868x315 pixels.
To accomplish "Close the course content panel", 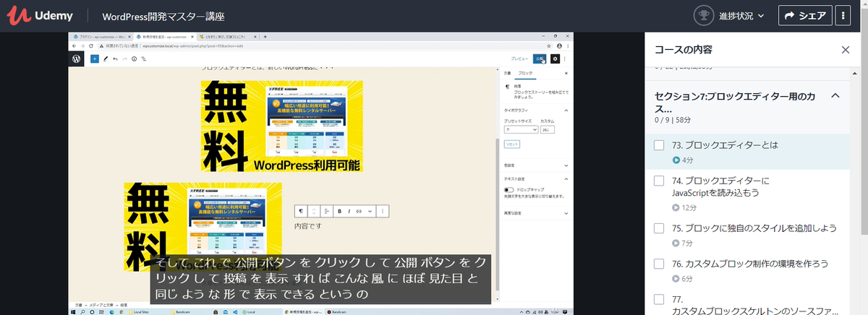I will (x=846, y=50).
